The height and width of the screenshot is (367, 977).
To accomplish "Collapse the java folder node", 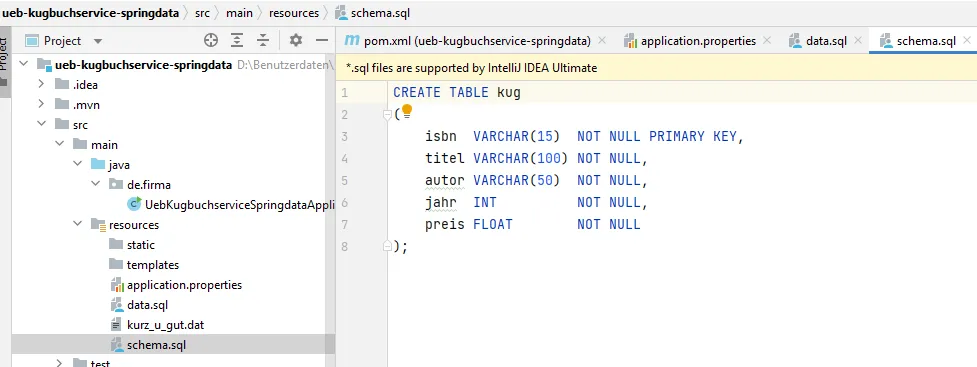I will pyautogui.click(x=77, y=164).
